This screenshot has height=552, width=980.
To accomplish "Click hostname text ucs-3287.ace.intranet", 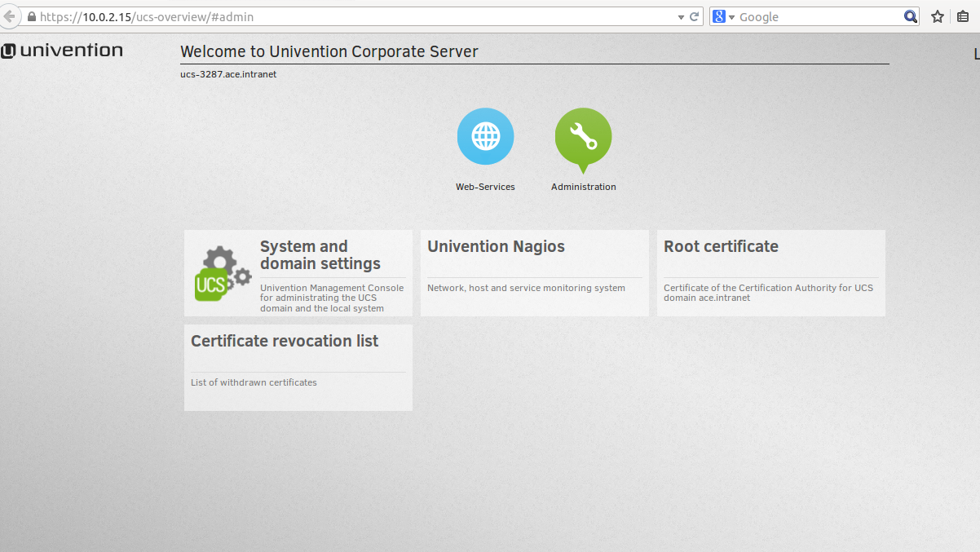I will click(x=228, y=74).
